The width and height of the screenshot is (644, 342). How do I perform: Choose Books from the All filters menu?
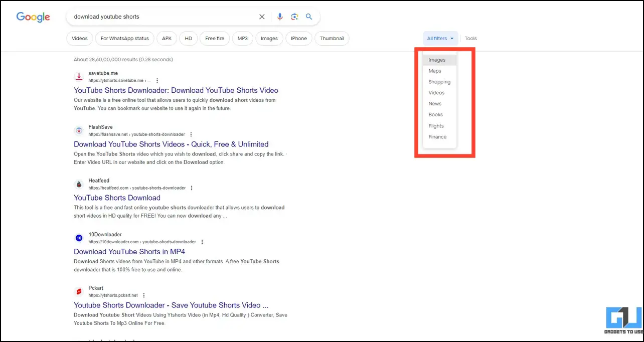(x=440, y=115)
